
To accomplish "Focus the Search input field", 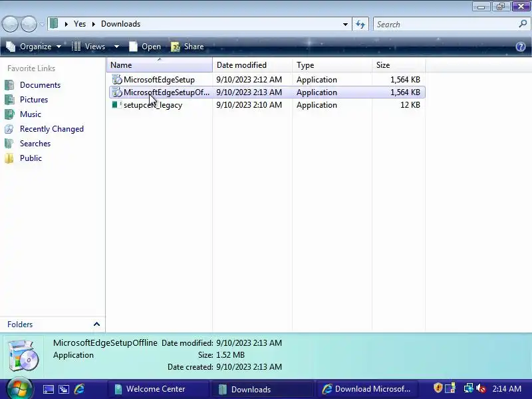I will (x=446, y=24).
